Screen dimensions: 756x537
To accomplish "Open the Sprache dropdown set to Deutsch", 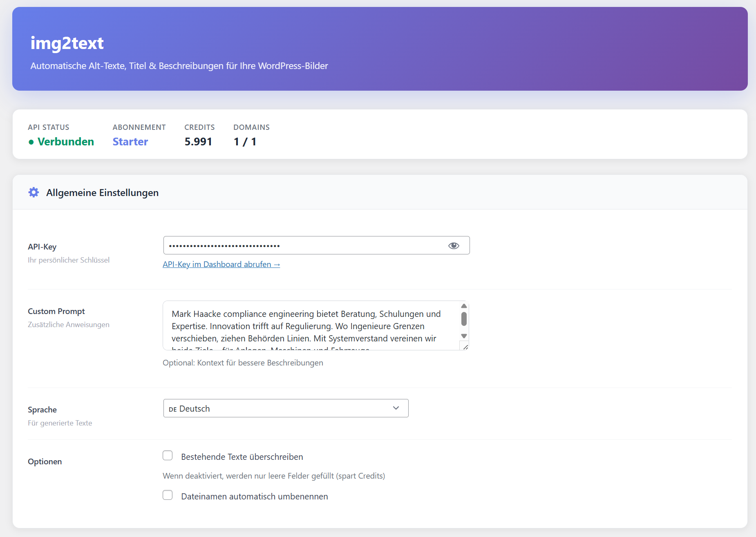I will (285, 408).
